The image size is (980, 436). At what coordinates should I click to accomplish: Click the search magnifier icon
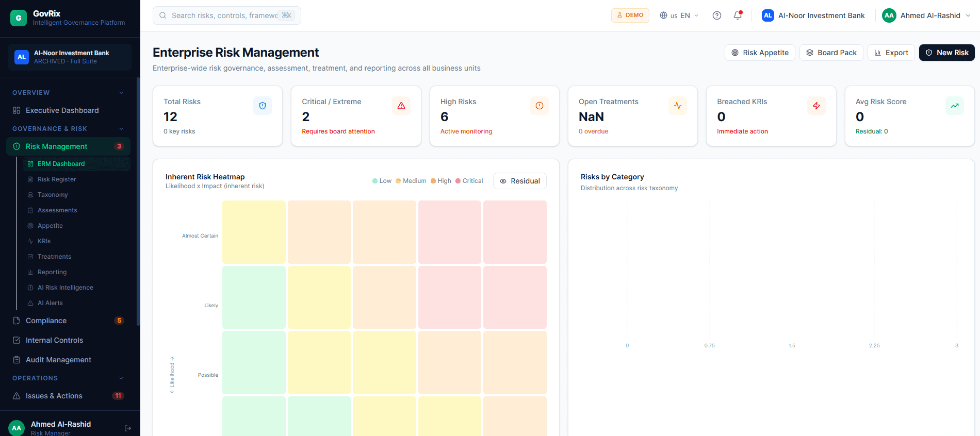(163, 15)
